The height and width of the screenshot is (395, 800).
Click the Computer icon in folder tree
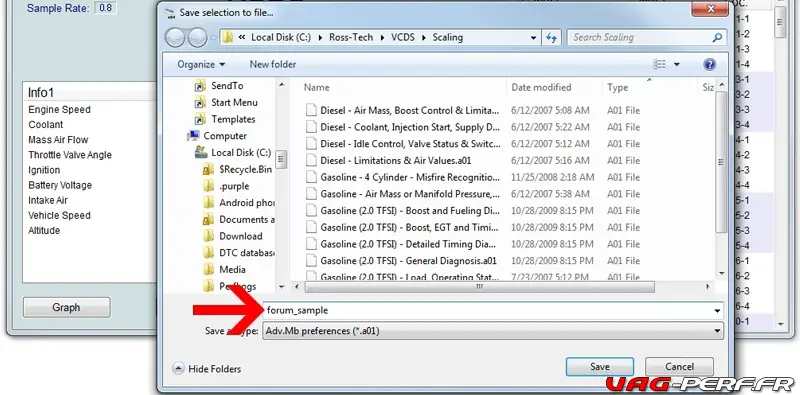(x=193, y=136)
